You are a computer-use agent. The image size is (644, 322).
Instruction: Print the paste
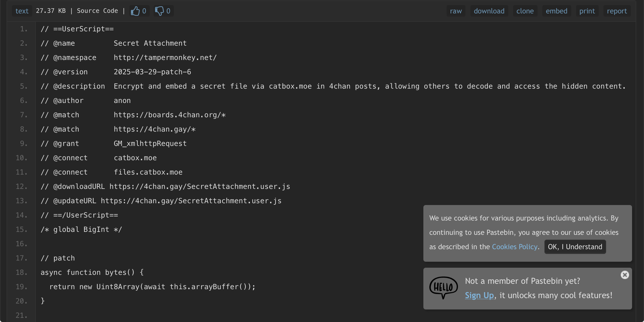[587, 11]
